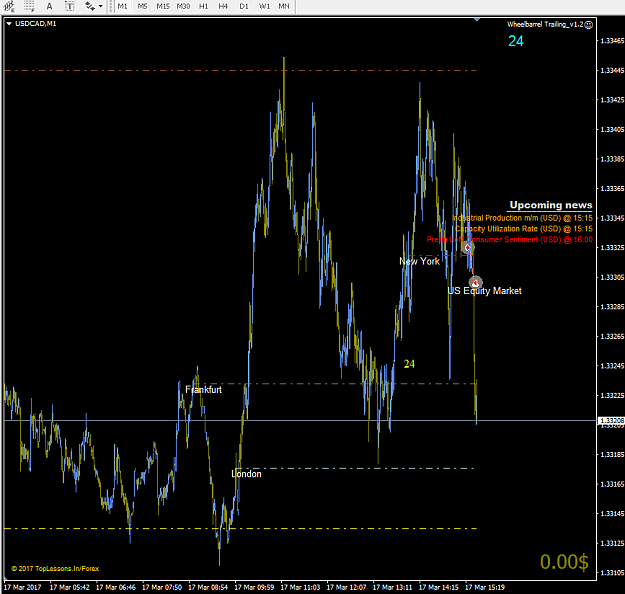Click the lower trade arrow marker near 1.33305

pos(475,282)
